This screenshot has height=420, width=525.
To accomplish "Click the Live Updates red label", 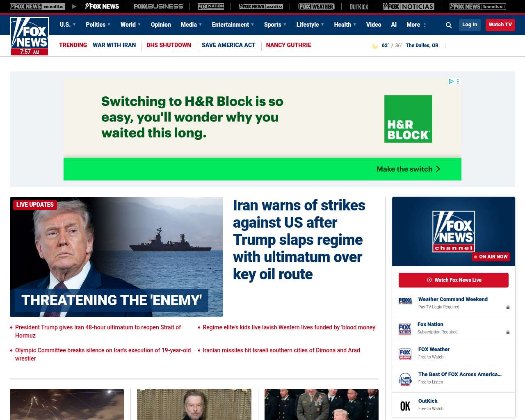I will coord(35,205).
